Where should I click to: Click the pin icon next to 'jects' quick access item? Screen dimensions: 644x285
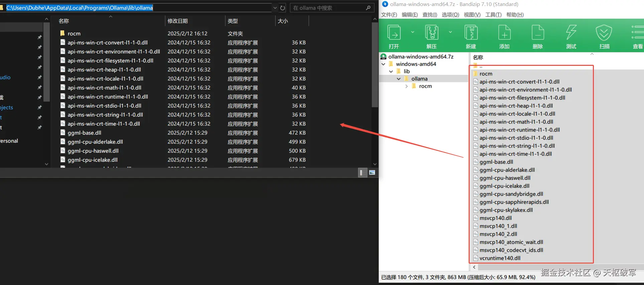[x=39, y=107]
